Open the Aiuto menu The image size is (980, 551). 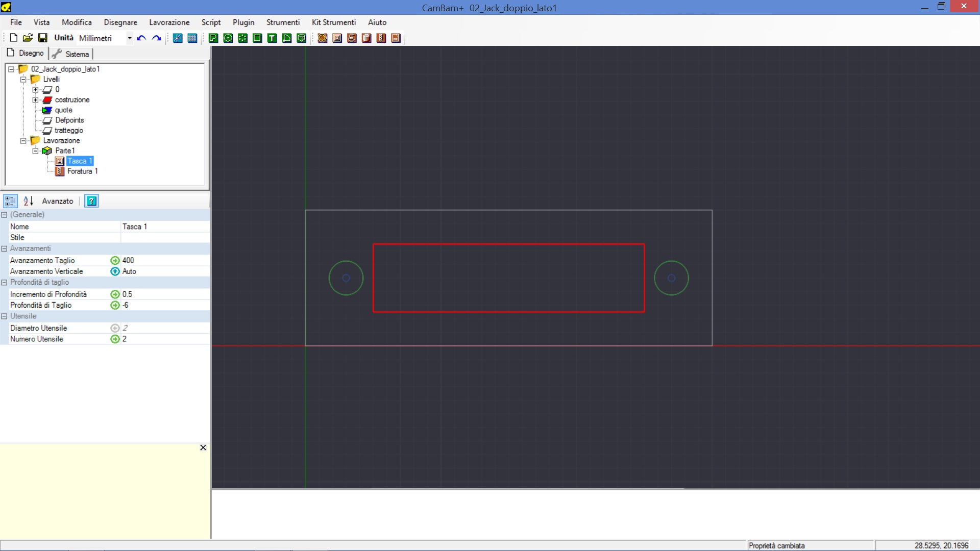(377, 22)
